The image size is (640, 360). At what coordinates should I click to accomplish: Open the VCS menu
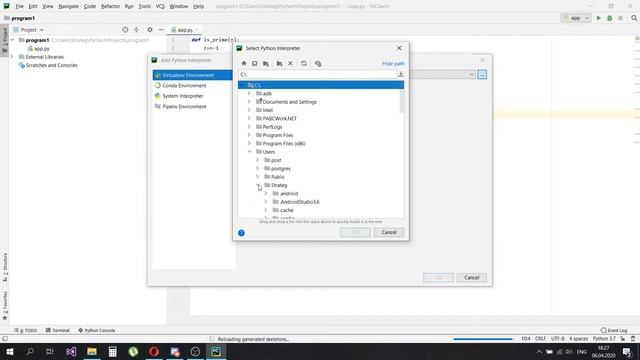160,7
